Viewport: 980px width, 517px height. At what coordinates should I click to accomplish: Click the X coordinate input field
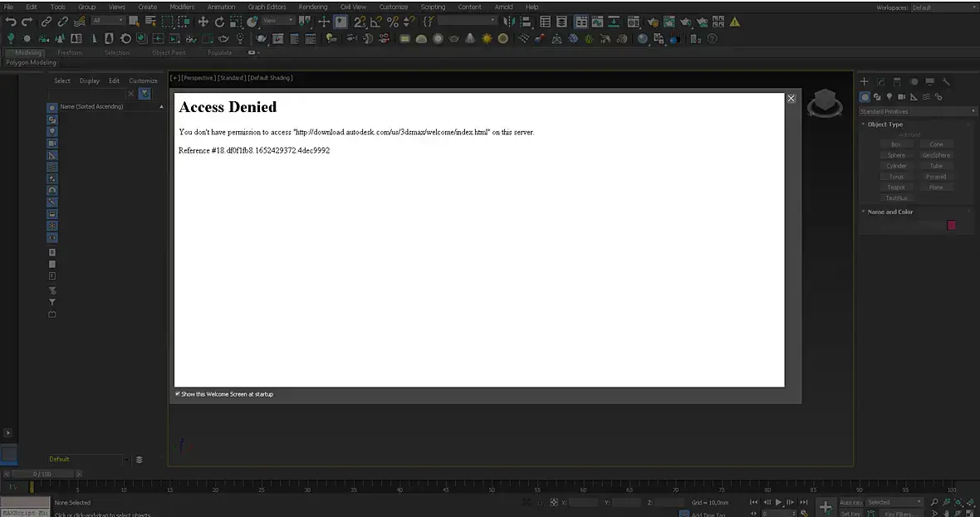(x=583, y=503)
